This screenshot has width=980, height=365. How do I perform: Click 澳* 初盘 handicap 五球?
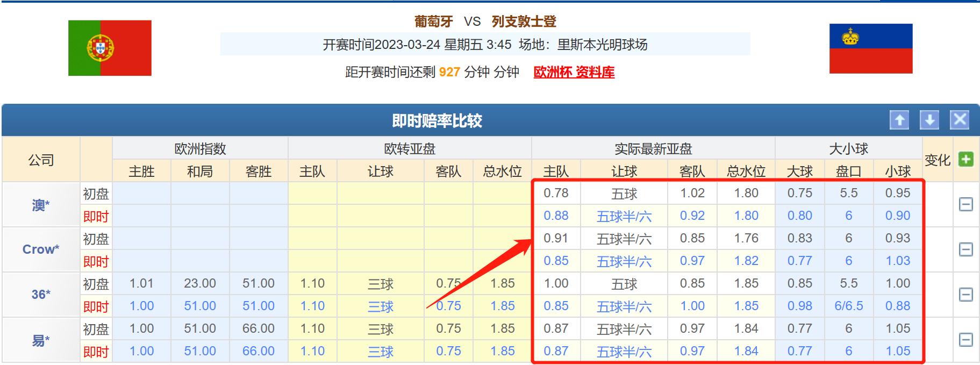[624, 194]
